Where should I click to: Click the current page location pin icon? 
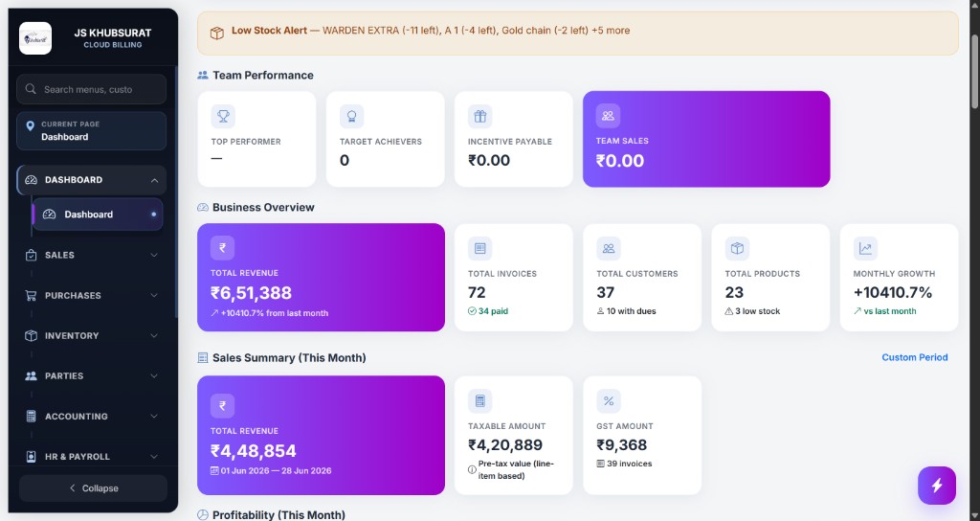coord(30,126)
